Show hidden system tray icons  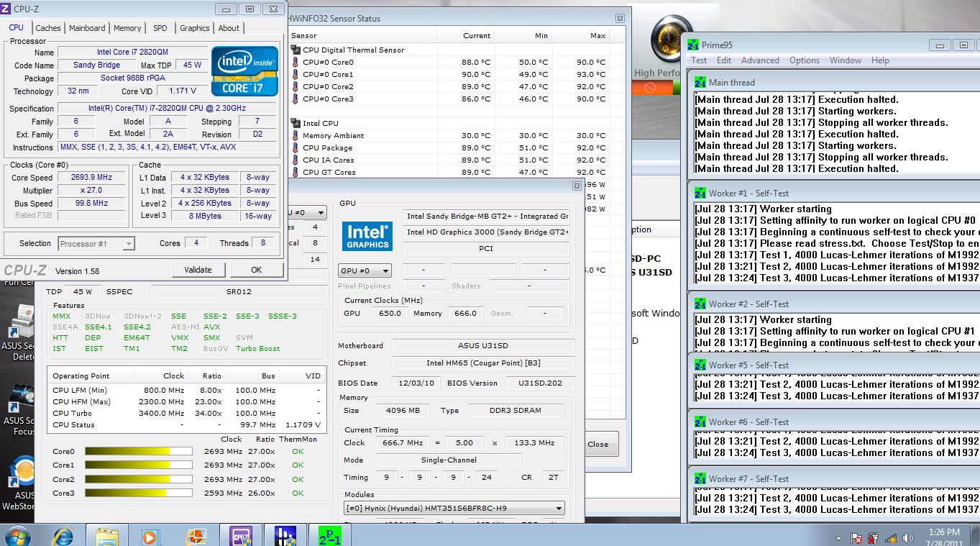838,538
